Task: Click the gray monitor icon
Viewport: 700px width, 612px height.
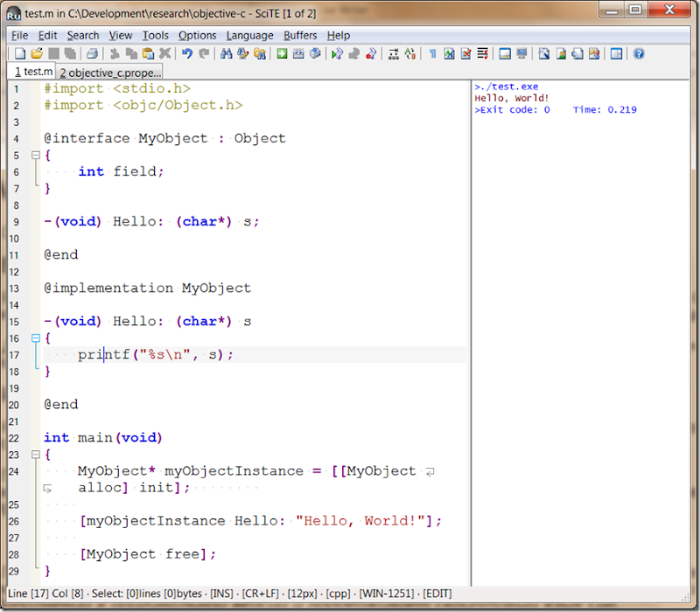Action: pyautogui.click(x=521, y=54)
